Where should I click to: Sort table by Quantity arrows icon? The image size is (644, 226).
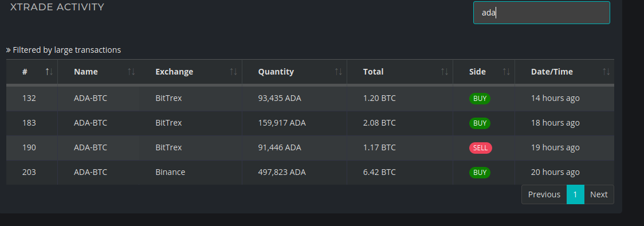coord(339,72)
